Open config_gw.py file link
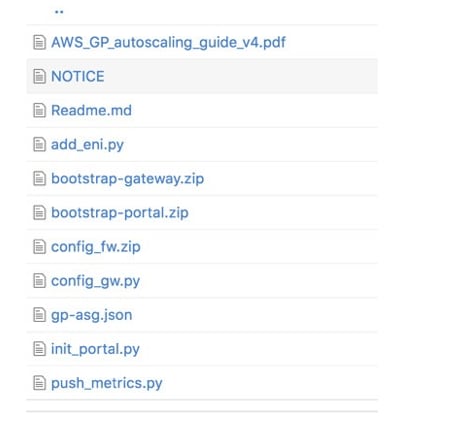Screen dimensions: 456x438 (95, 281)
